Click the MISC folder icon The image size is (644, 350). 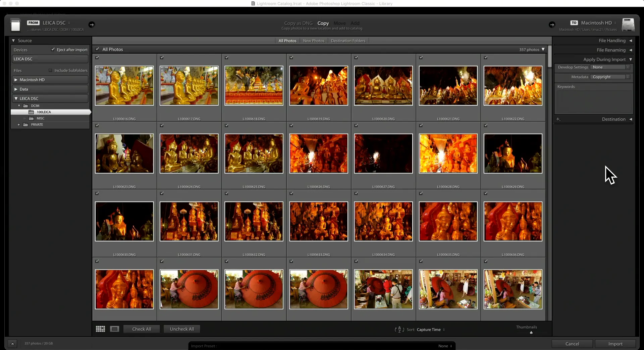click(x=32, y=118)
